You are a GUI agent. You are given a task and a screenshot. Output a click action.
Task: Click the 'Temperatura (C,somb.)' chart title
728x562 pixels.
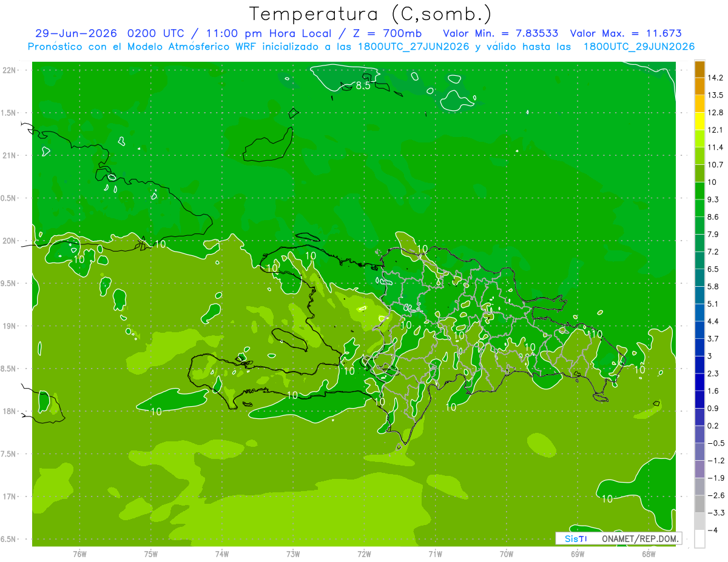(x=371, y=15)
